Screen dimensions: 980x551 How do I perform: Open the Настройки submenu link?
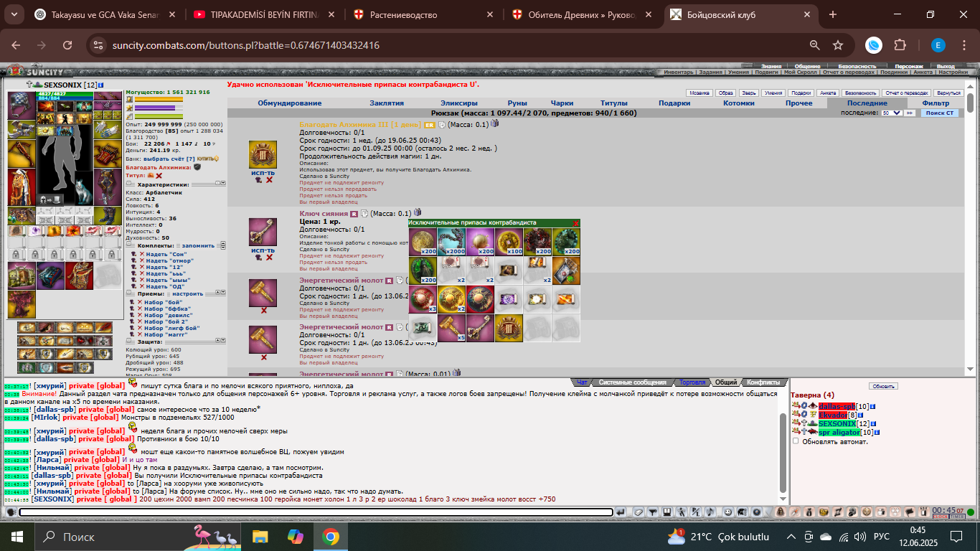[953, 72]
